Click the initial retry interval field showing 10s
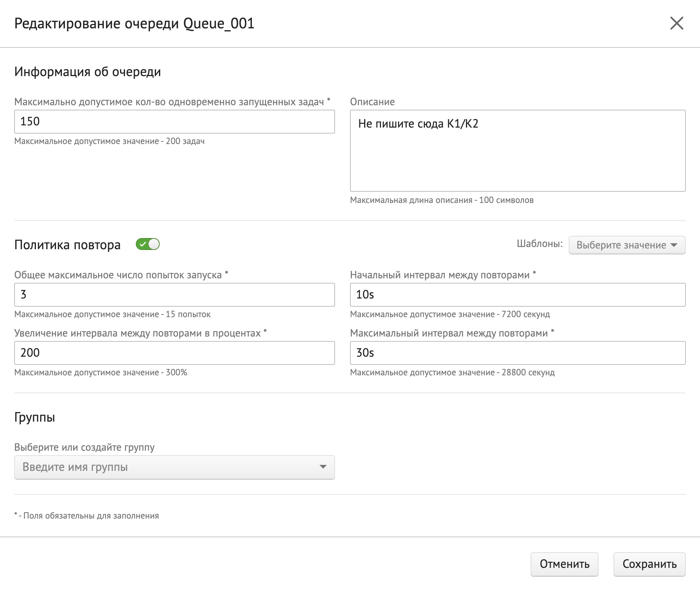Image resolution: width=700 pixels, height=591 pixels. coord(517,295)
